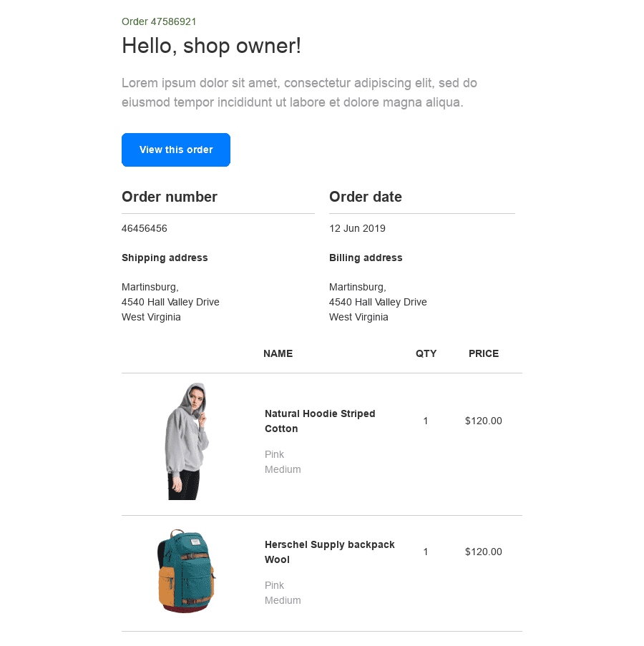
Task: Click the PRICE column header
Action: click(484, 354)
